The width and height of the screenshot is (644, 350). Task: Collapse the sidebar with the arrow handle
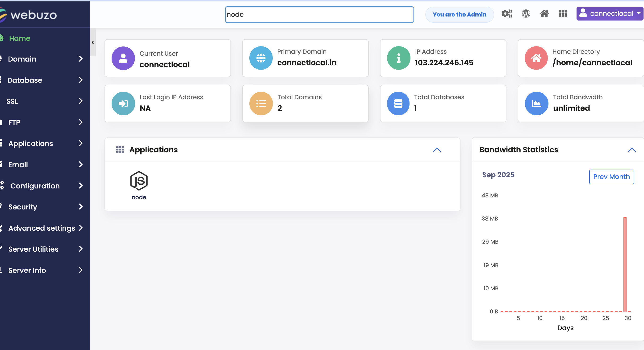point(93,42)
